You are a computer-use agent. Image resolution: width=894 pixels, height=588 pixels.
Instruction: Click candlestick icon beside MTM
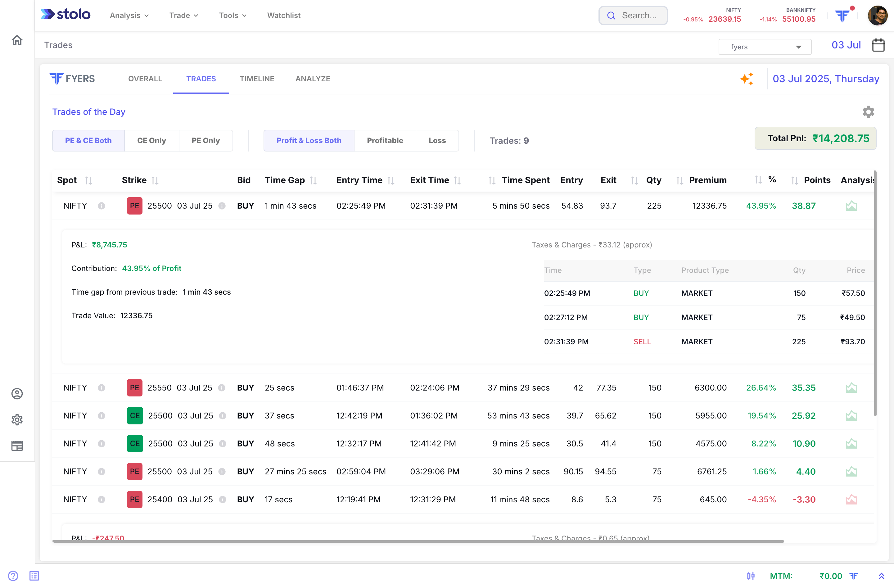click(751, 576)
